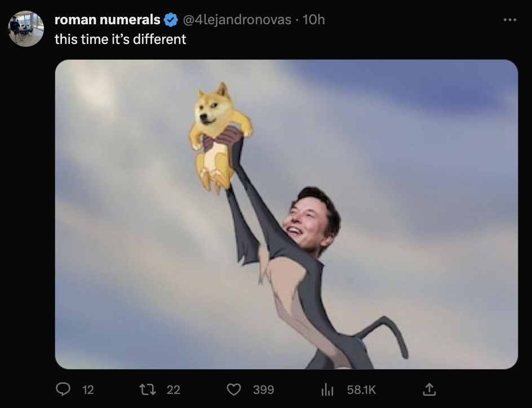532x408 pixels.
Task: Click the "roman numerals" display name
Action: [107, 20]
